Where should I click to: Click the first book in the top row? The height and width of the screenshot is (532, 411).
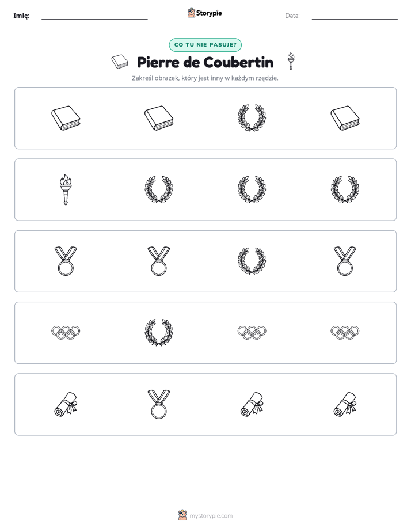66,118
